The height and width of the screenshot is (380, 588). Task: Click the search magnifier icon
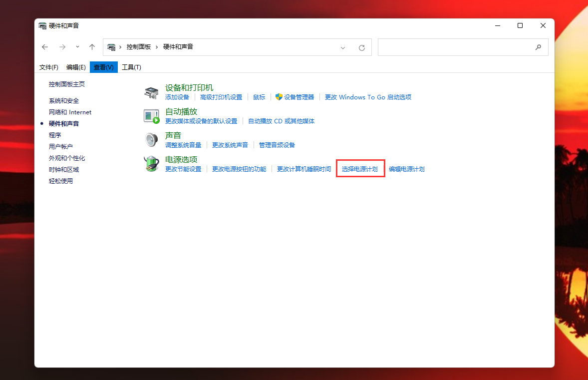click(x=538, y=47)
